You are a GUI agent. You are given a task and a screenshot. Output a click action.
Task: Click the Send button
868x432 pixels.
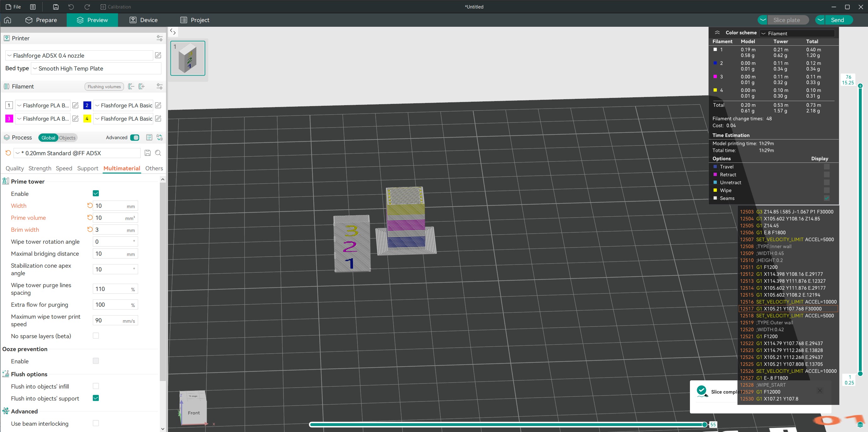click(x=837, y=20)
